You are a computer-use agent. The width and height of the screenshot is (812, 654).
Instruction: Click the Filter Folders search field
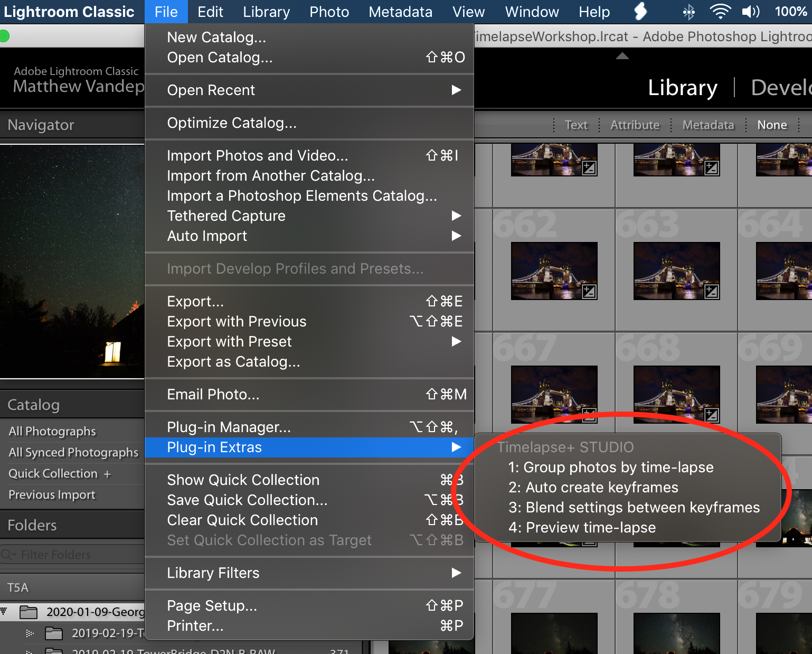pyautogui.click(x=72, y=555)
